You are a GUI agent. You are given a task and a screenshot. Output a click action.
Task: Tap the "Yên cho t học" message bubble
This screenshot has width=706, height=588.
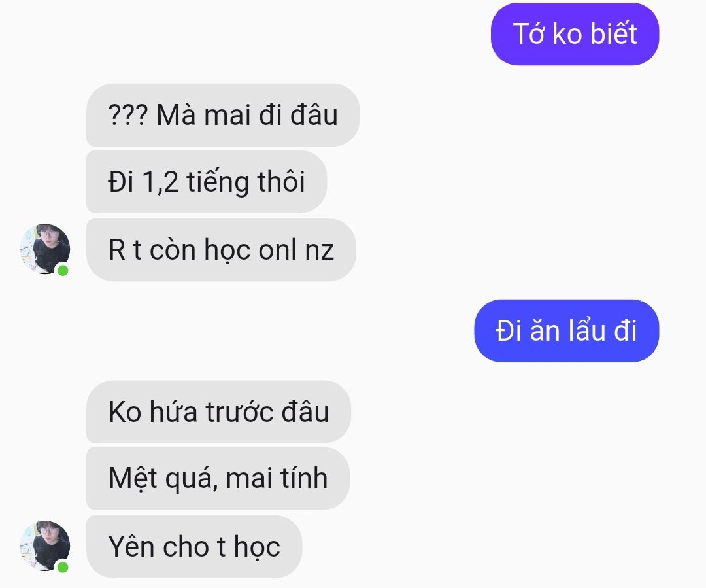click(x=194, y=547)
